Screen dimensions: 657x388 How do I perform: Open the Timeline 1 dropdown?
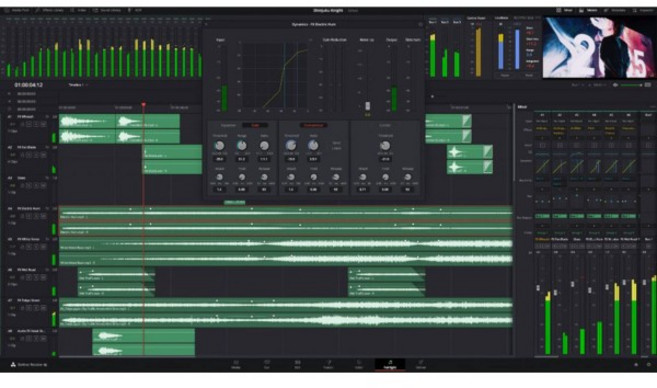[78, 85]
